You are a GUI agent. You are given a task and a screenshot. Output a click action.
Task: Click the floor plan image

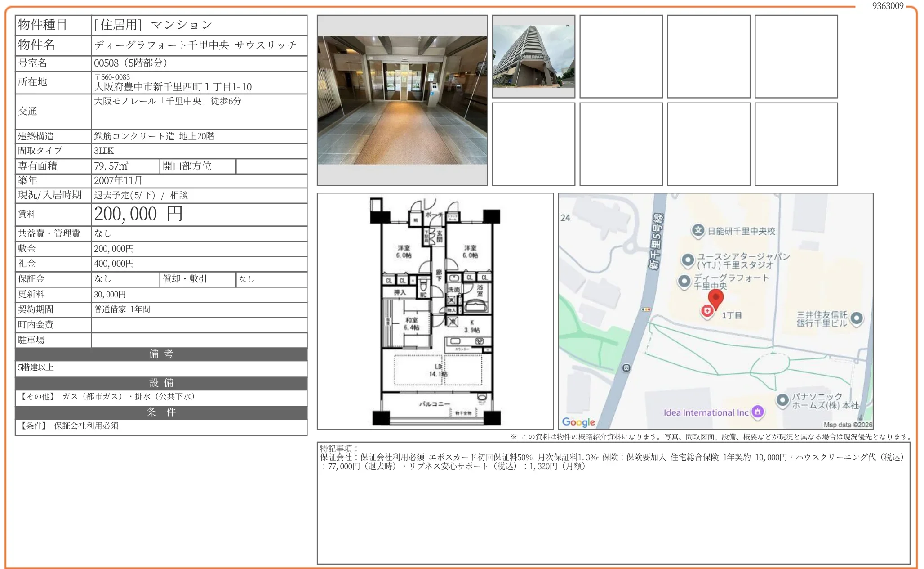tap(435, 311)
